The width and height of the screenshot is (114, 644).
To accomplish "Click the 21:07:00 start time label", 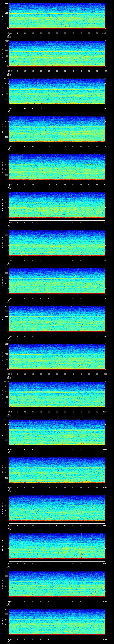I will [x=9, y=336].
